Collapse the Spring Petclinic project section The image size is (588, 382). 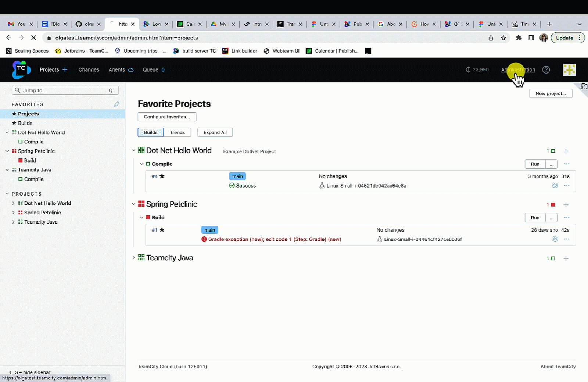[x=133, y=204]
